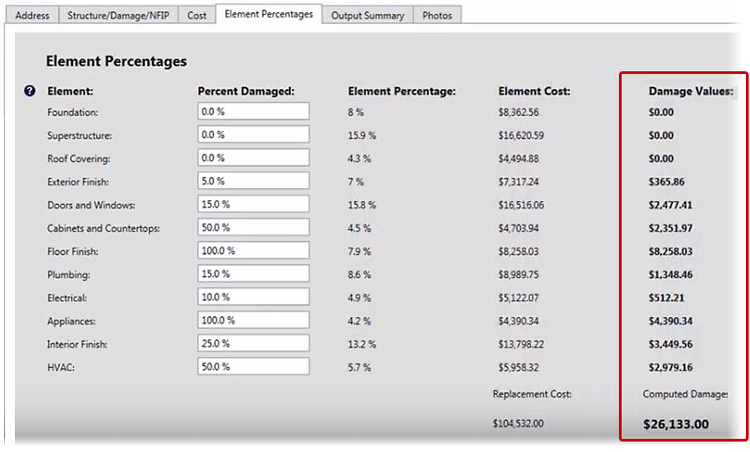The width and height of the screenshot is (750, 452).
Task: Click the Interior Finish damage $3,449.56
Action: coord(670,344)
